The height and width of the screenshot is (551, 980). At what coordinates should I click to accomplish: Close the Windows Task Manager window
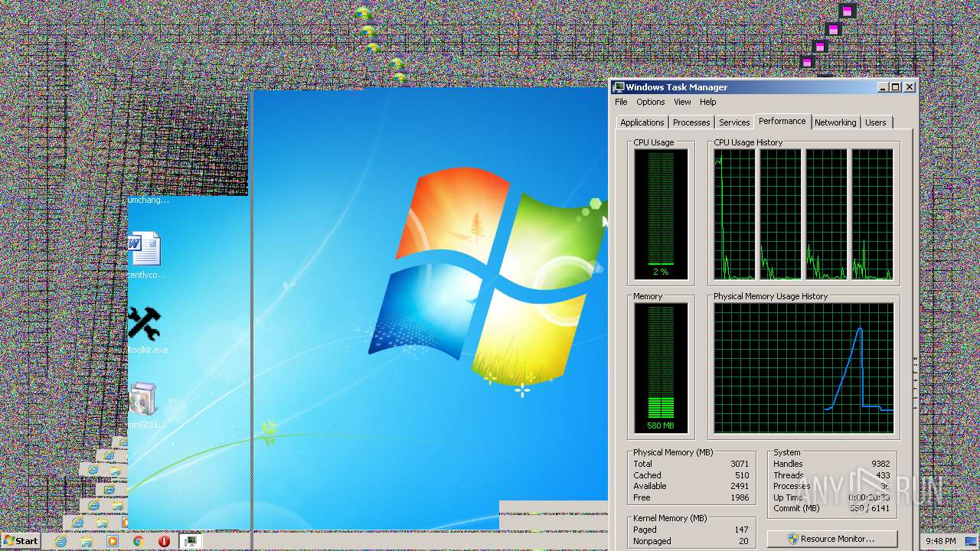tap(910, 87)
